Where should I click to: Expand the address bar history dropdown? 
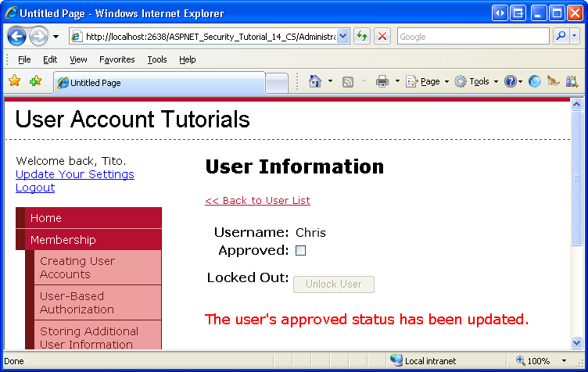click(x=343, y=36)
